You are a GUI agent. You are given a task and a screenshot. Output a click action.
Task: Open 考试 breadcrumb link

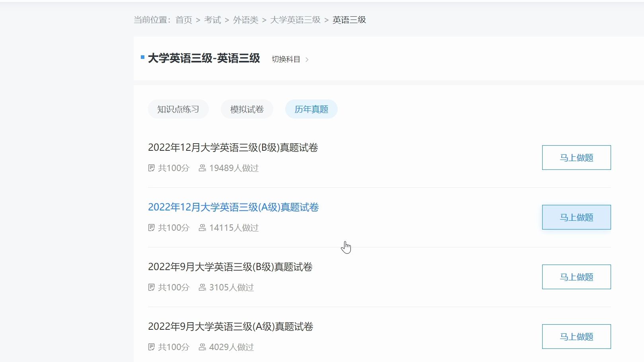click(212, 20)
